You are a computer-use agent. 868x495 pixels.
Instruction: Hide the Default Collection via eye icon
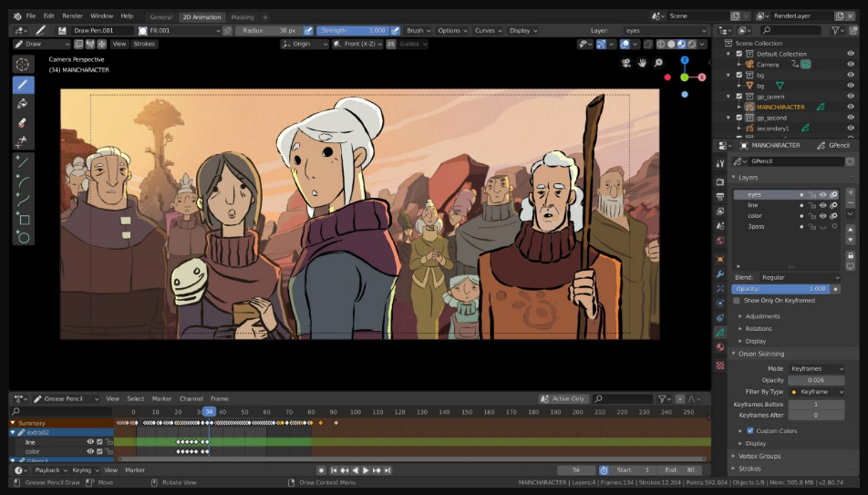(851, 54)
